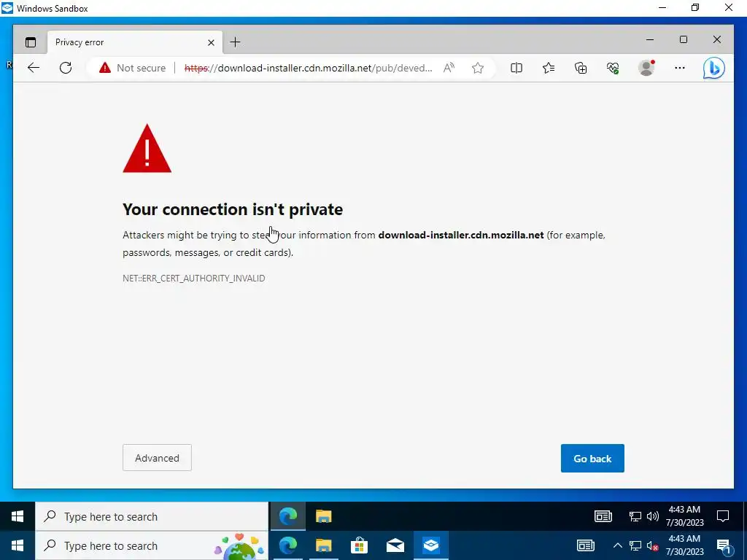747x560 pixels.
Task: Open the profile avatar icon
Action: [646, 68]
